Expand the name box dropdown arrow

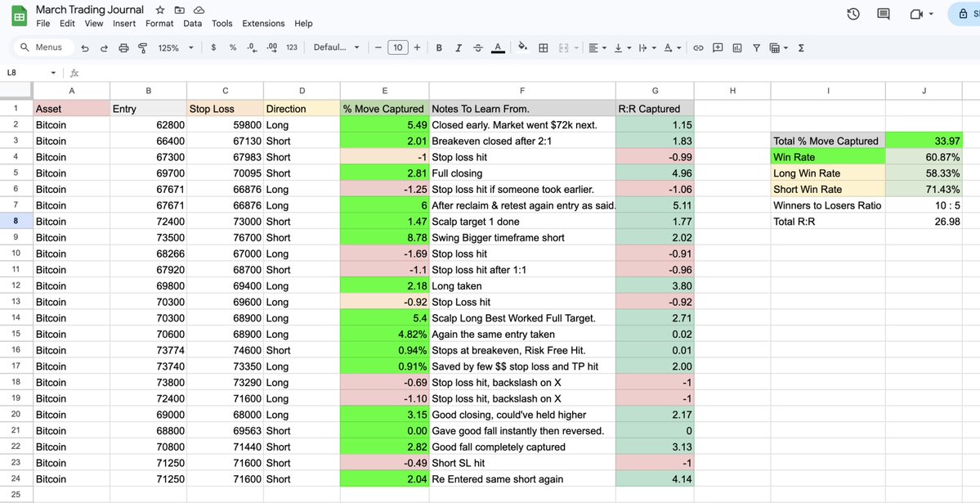[53, 73]
